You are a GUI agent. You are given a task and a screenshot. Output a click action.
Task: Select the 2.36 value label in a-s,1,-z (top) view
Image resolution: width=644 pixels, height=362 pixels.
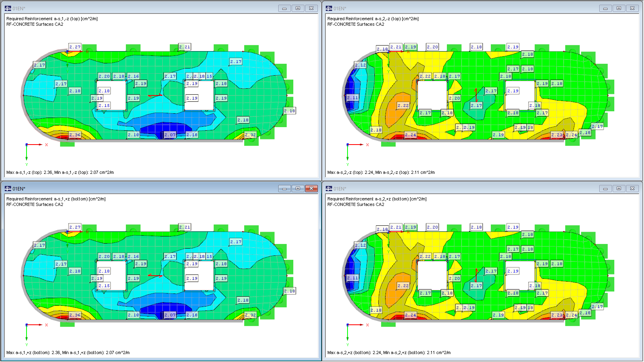[x=75, y=135]
